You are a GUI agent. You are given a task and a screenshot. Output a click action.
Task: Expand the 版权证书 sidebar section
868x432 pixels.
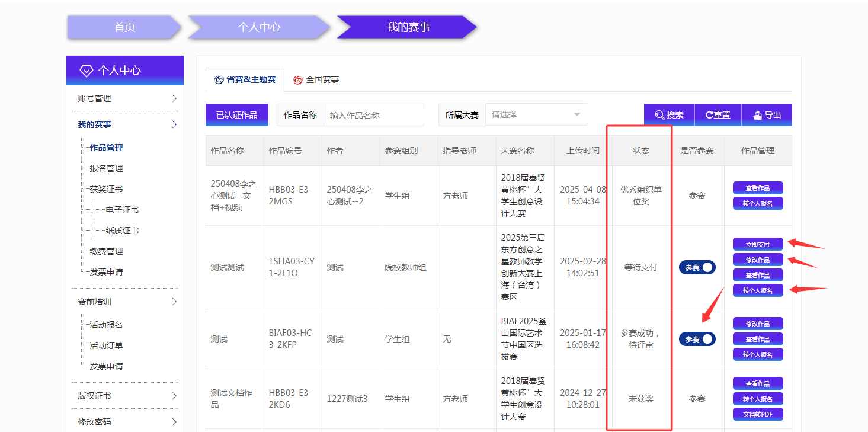174,396
